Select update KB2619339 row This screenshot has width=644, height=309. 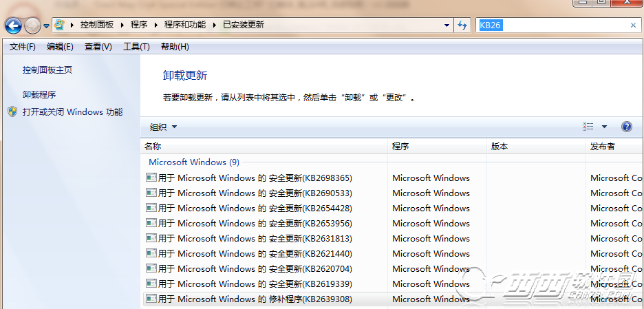pos(394,284)
